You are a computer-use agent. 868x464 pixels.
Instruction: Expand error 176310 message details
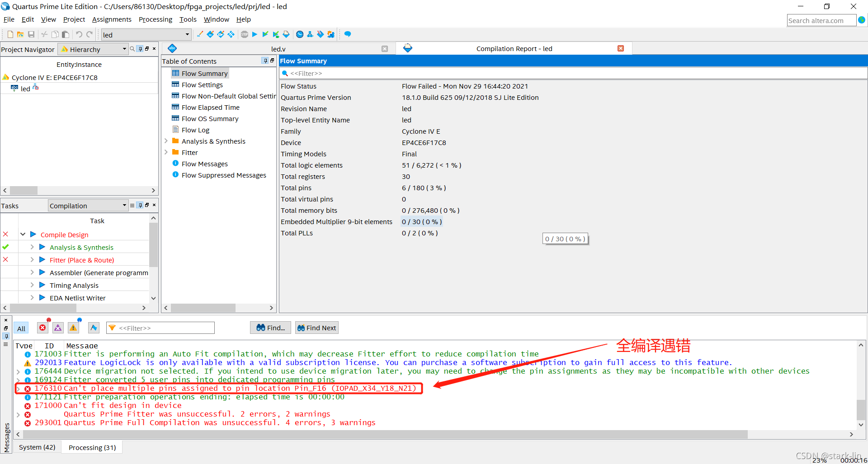(x=18, y=389)
